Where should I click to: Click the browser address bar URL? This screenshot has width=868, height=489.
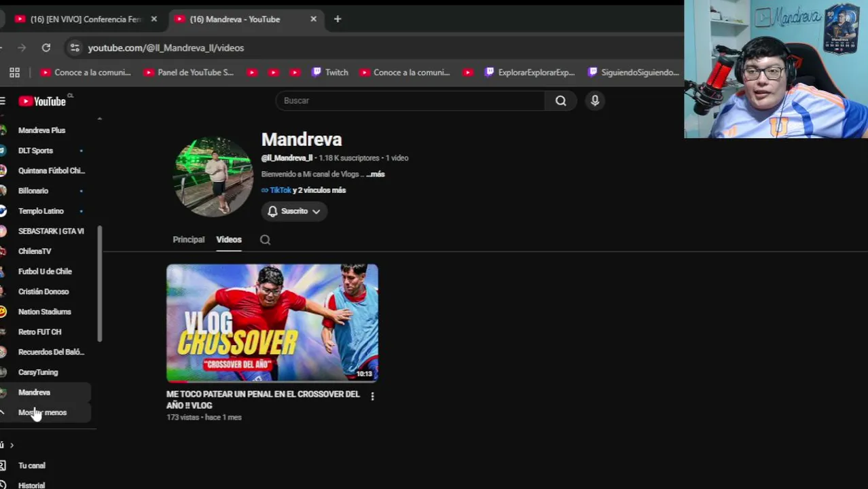click(166, 48)
